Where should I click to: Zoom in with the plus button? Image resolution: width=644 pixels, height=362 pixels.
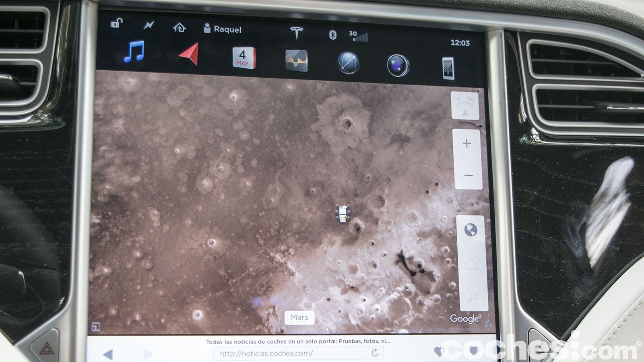click(x=466, y=144)
